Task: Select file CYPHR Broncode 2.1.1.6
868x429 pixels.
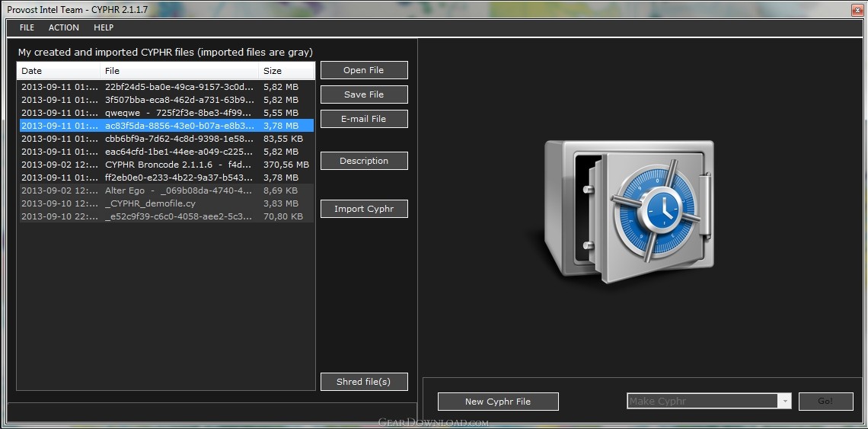Action: pos(167,165)
